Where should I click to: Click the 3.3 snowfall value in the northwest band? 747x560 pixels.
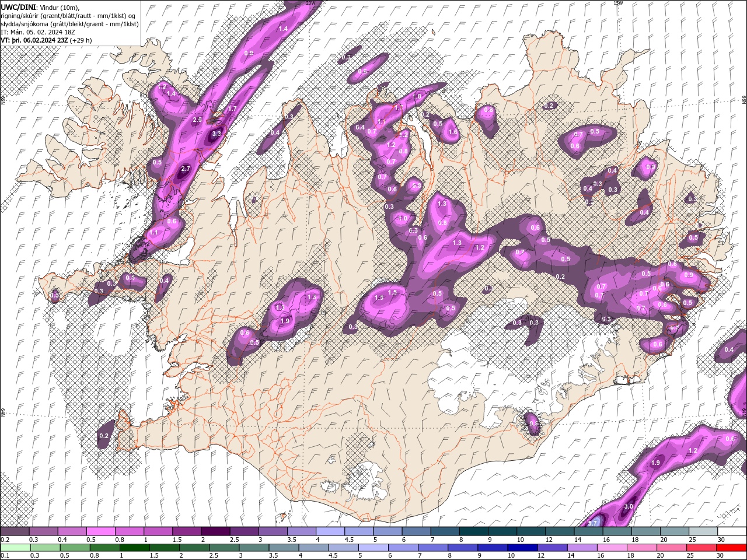click(217, 134)
